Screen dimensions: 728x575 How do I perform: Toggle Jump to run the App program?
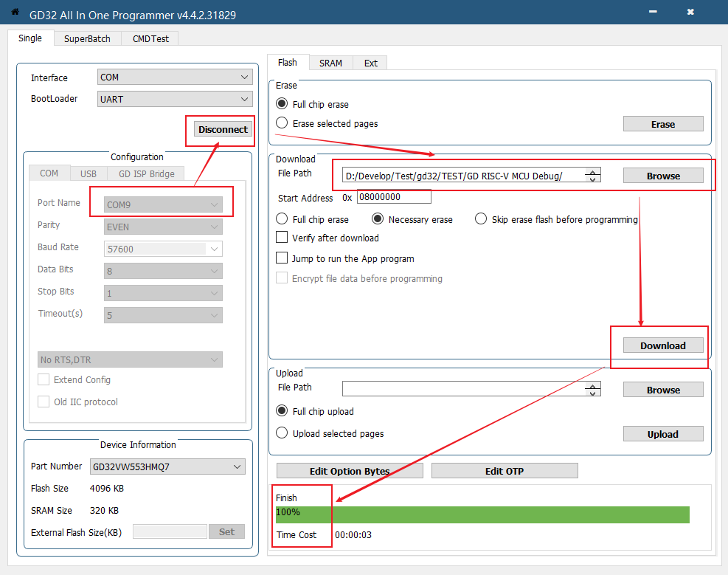pos(282,258)
